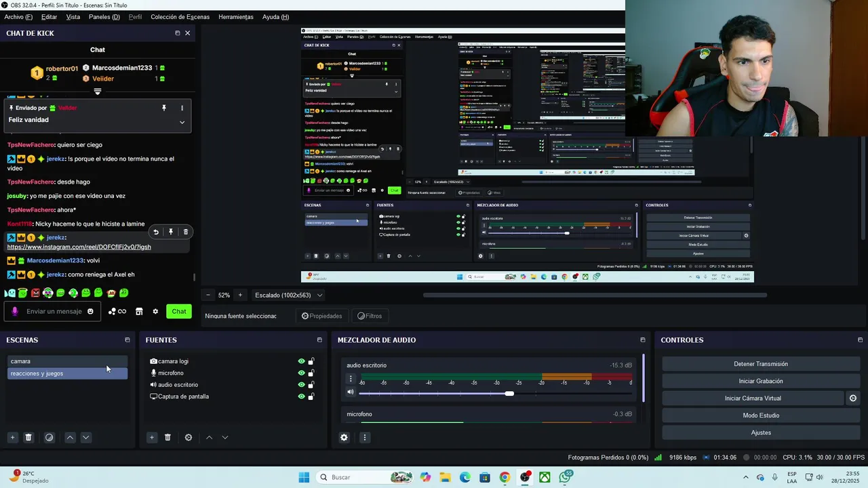The width and height of the screenshot is (868, 488).
Task: Zoom in the preview with plus button
Action: (x=239, y=295)
